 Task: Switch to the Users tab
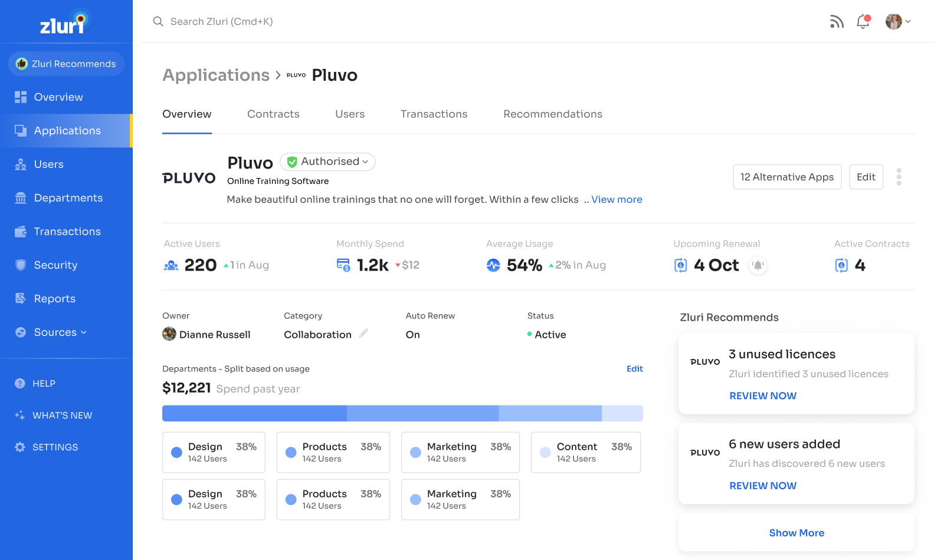coord(350,114)
